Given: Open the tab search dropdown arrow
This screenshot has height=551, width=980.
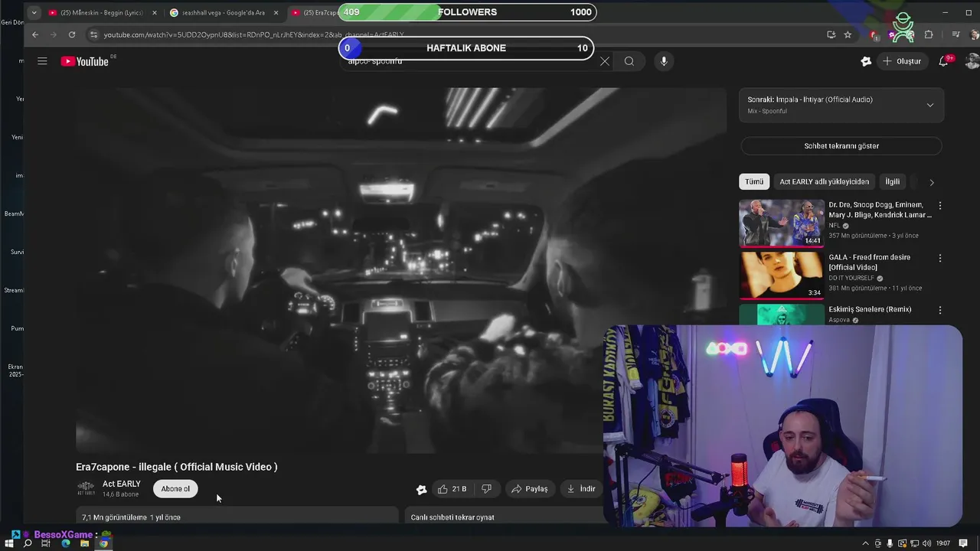Looking at the screenshot, I should click(34, 12).
